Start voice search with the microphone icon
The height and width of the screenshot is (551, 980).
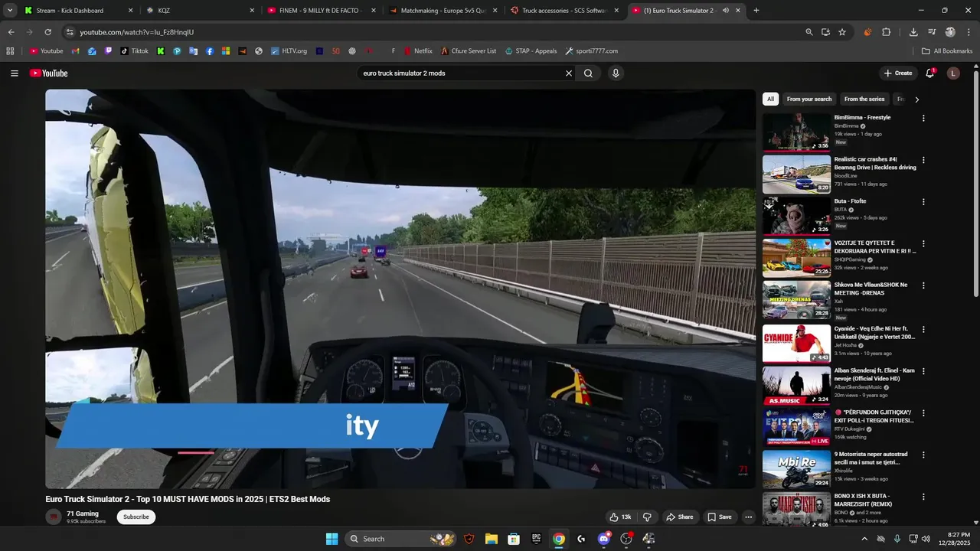[616, 73]
